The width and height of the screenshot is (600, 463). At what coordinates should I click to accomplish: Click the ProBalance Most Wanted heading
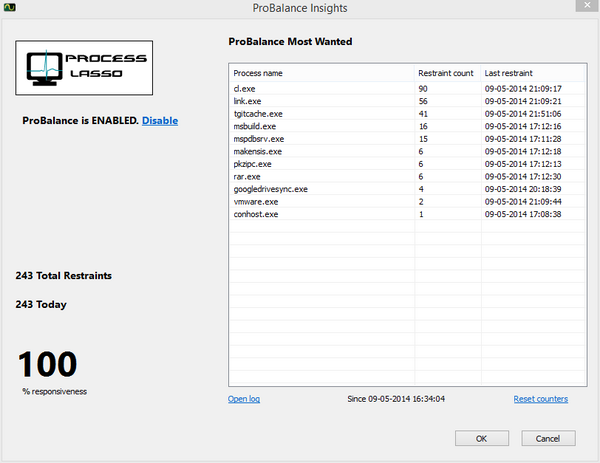[290, 42]
